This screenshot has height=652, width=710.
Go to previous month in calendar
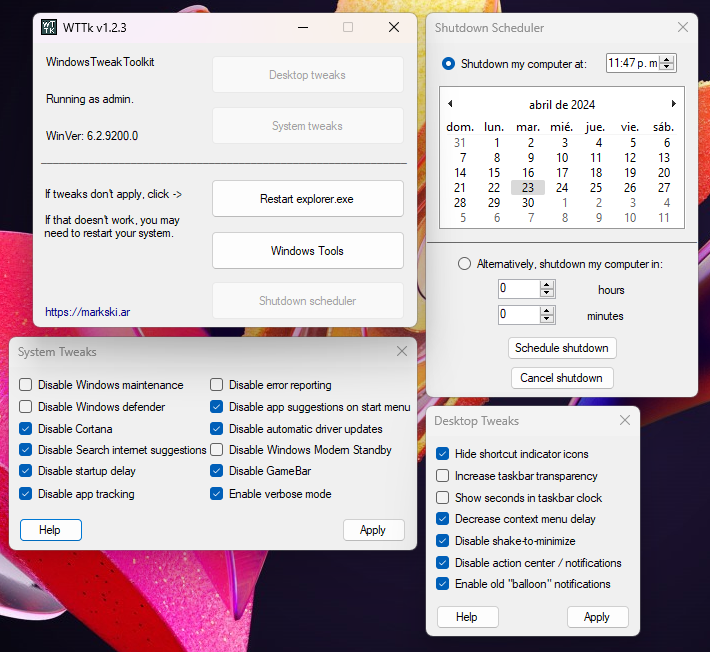(x=450, y=104)
